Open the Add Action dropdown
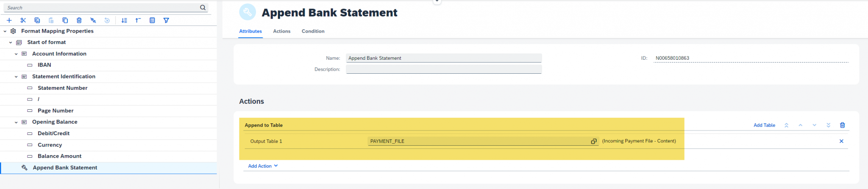 point(263,166)
